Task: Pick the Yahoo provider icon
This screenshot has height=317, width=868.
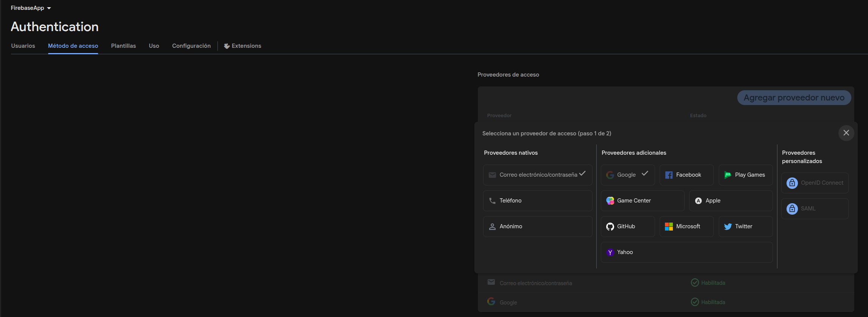Action: [x=610, y=252]
